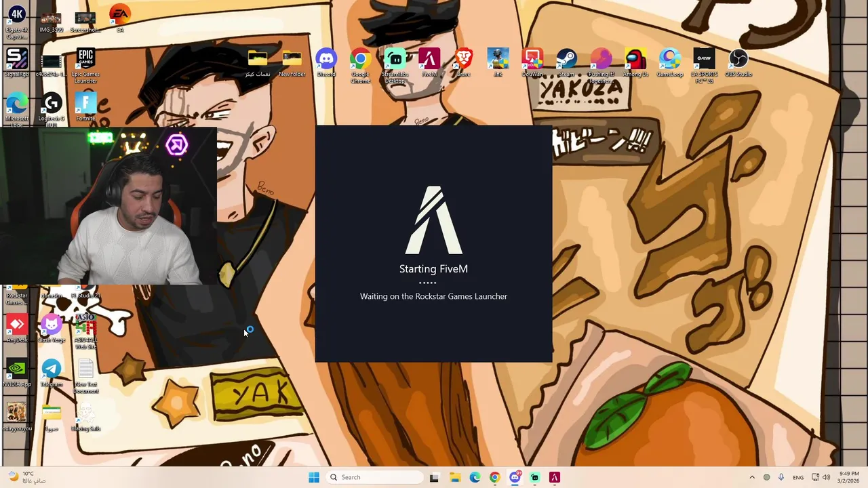The image size is (868, 488).
Task: Open the Elgato 4K Capture shortcut
Action: 16,22
